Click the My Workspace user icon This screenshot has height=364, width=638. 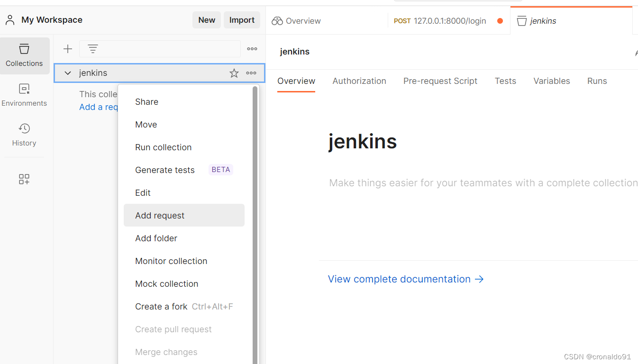(x=10, y=20)
